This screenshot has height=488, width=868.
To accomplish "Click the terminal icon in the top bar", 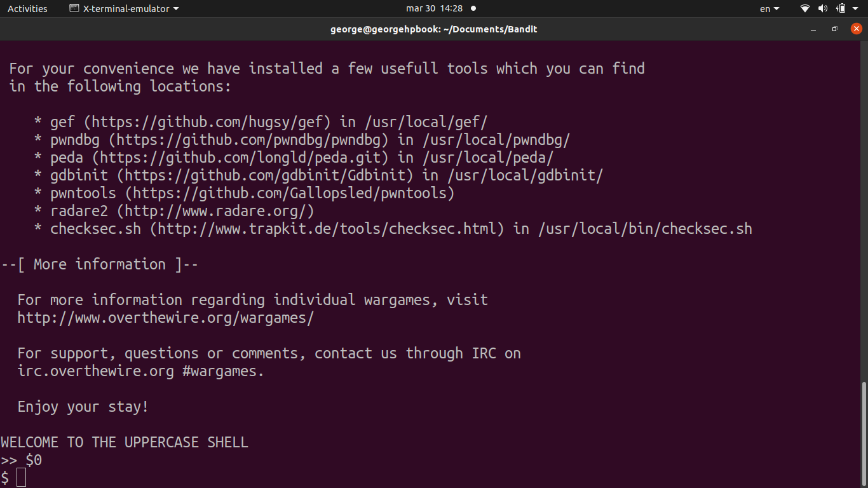I will pos(74,9).
